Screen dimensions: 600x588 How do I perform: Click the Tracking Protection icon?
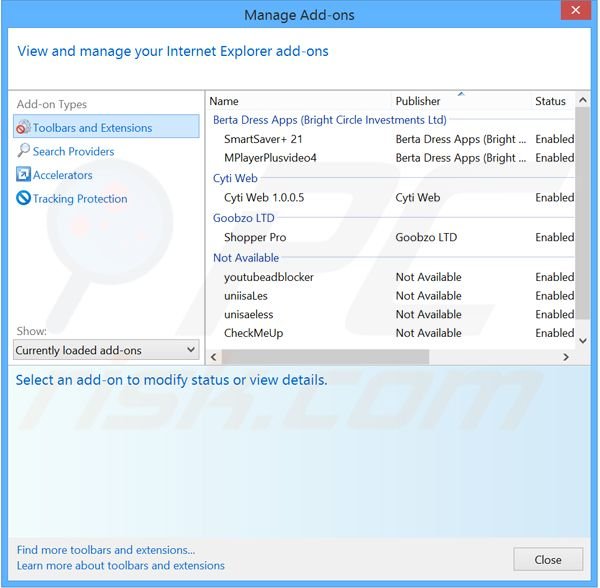(24, 198)
